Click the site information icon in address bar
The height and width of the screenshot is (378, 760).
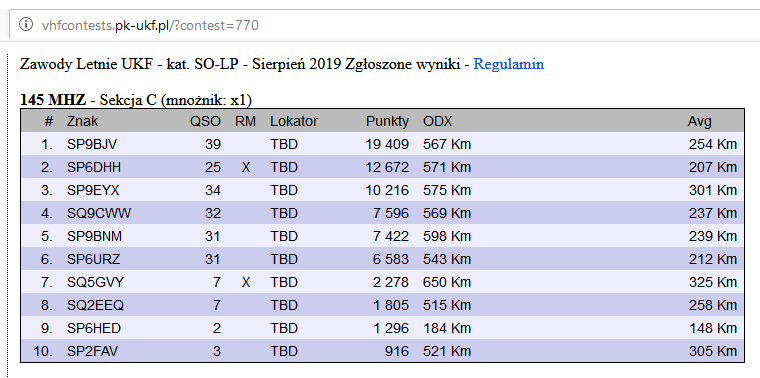[x=26, y=25]
